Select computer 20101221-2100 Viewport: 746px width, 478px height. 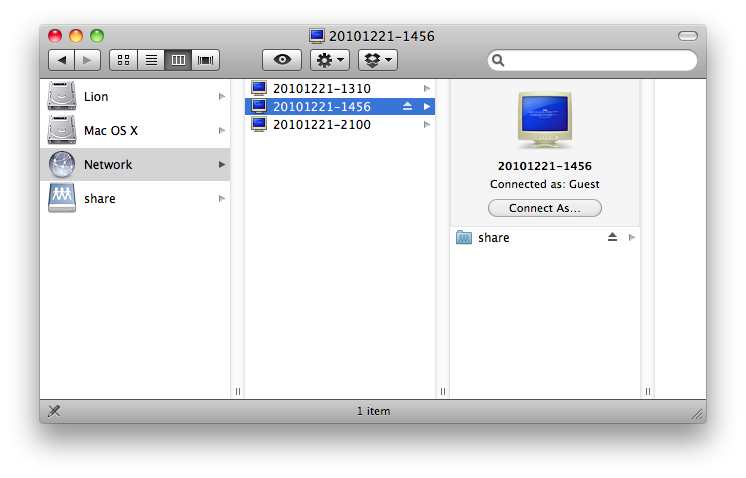tap(340, 125)
